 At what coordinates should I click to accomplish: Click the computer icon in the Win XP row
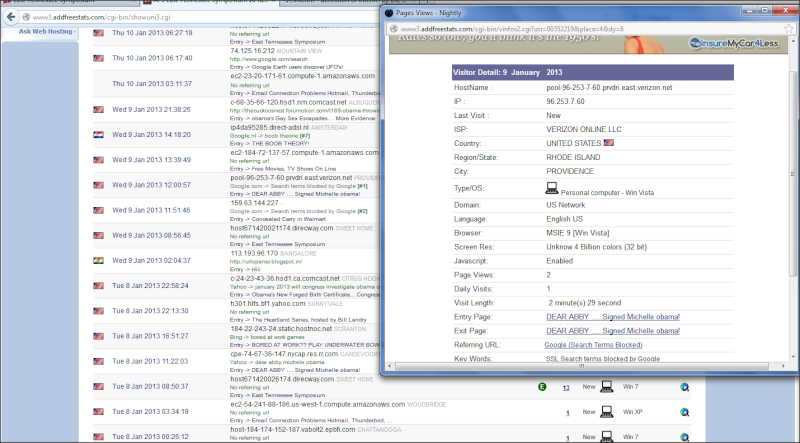[x=607, y=412]
